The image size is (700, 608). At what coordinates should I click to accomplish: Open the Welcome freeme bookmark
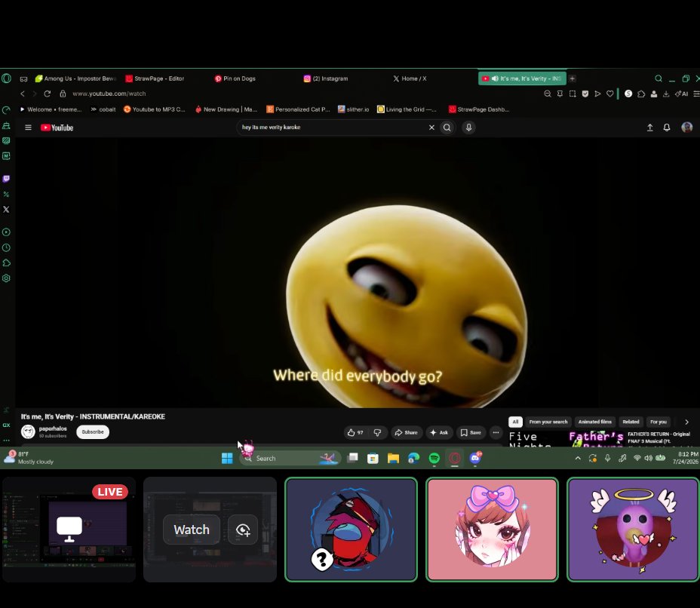51,109
